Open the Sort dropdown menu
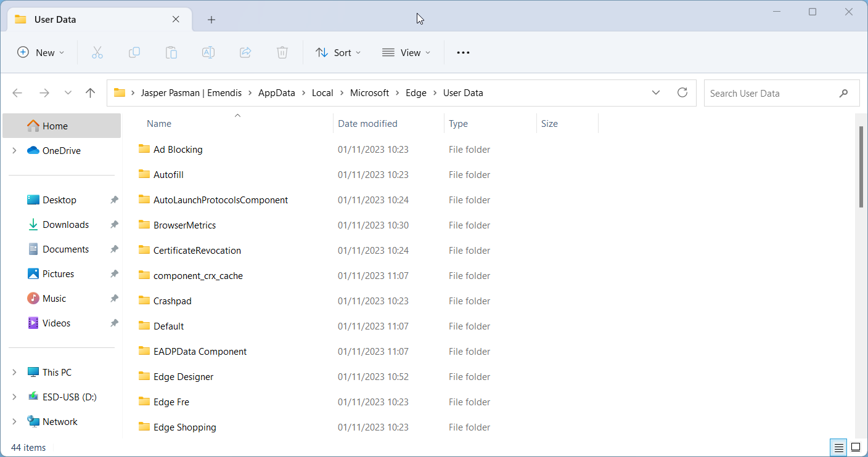The height and width of the screenshot is (457, 868). (x=338, y=53)
